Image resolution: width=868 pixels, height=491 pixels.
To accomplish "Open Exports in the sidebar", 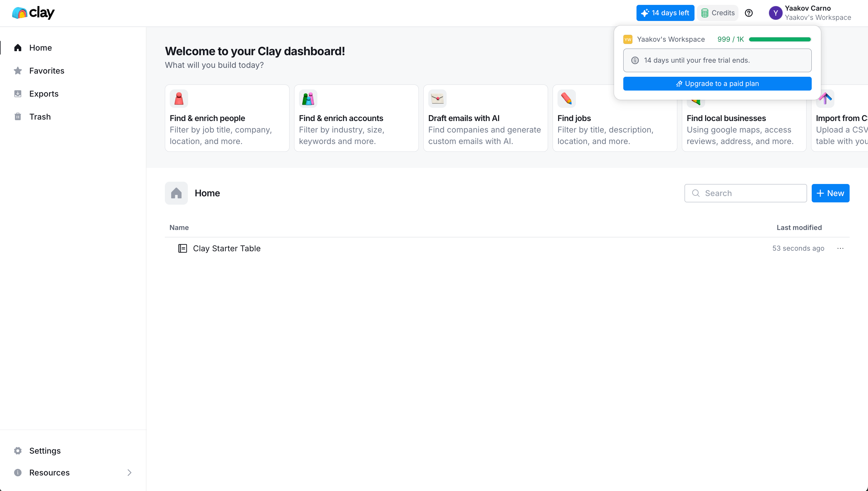I will pos(73,93).
